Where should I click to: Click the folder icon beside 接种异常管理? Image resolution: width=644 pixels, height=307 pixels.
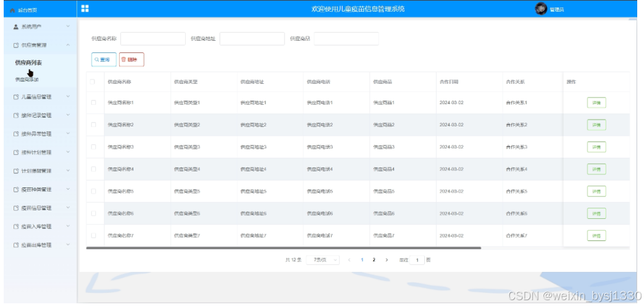pos(16,134)
